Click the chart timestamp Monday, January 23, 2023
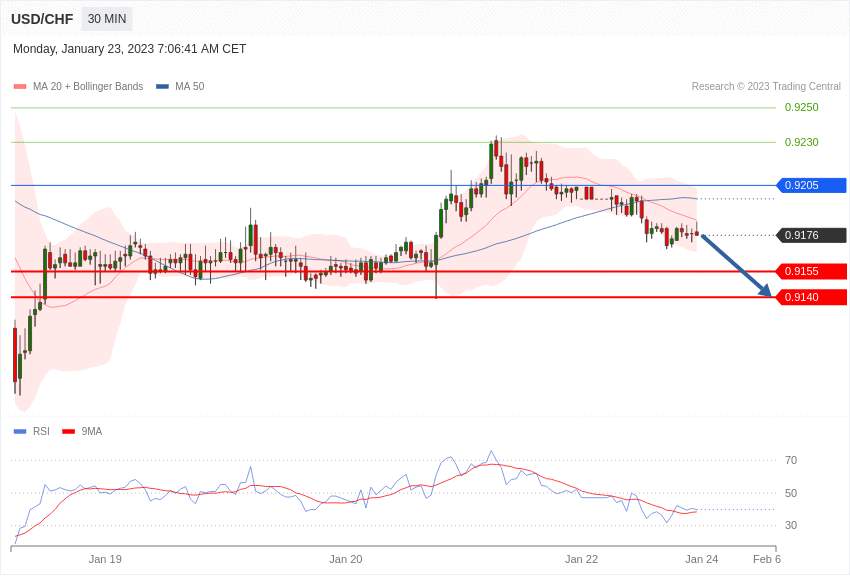The image size is (850, 576). [x=129, y=49]
